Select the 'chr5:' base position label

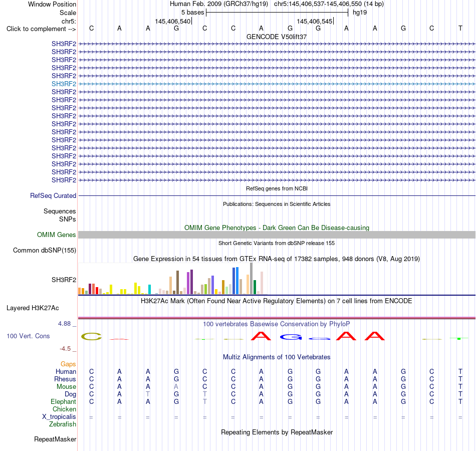(69, 21)
